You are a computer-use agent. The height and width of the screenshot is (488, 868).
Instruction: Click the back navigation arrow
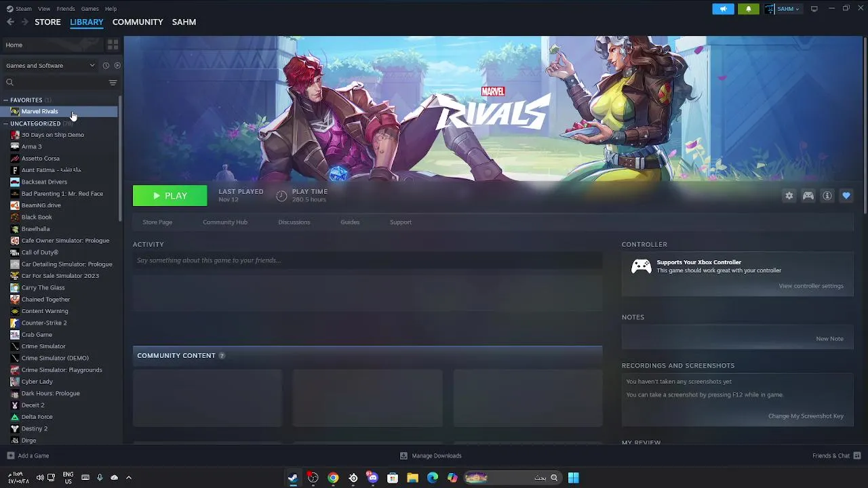[x=10, y=22]
